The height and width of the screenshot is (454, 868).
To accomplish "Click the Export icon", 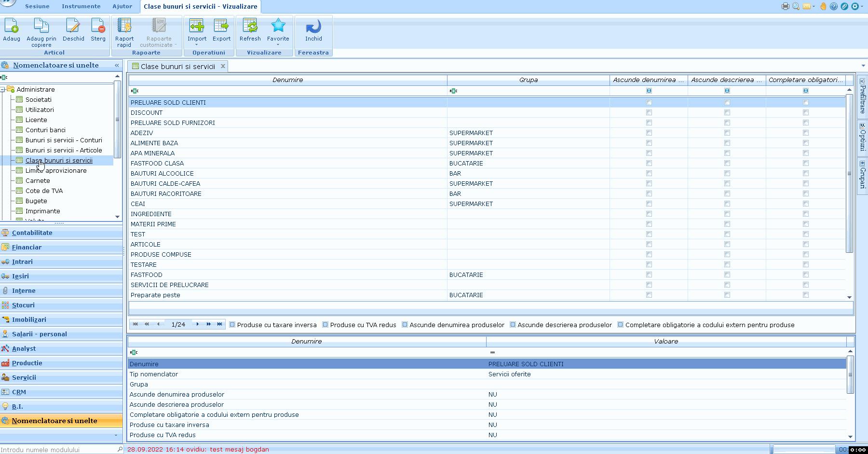I will [x=221, y=26].
